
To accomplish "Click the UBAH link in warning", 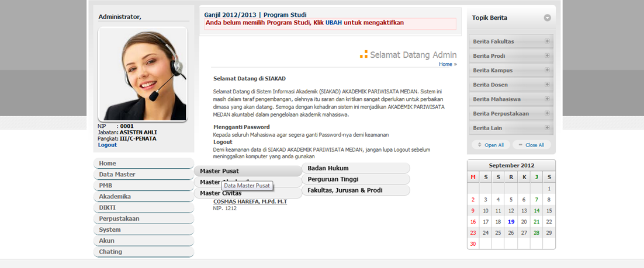I will click(334, 23).
